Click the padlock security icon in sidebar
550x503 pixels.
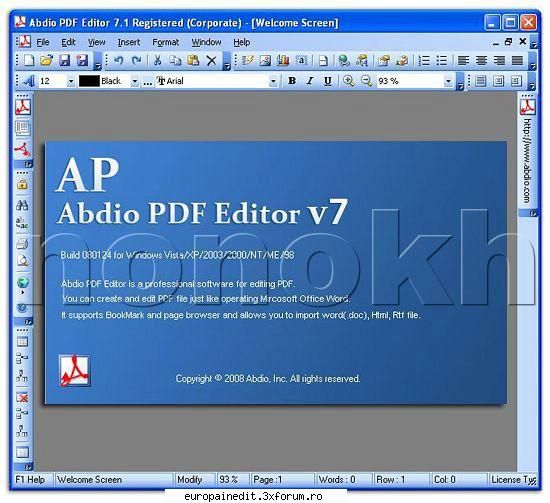coord(22,184)
